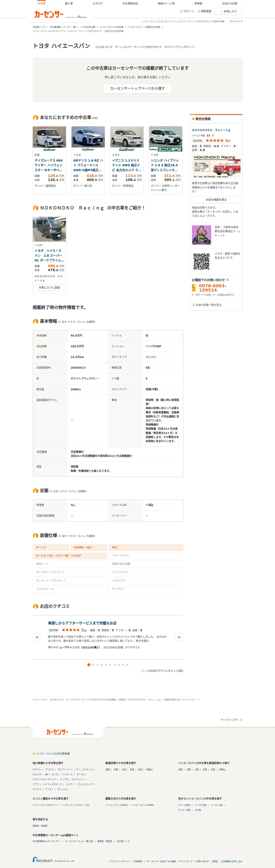
Task: Switch to the 中古車 tab
Action: point(42,3)
